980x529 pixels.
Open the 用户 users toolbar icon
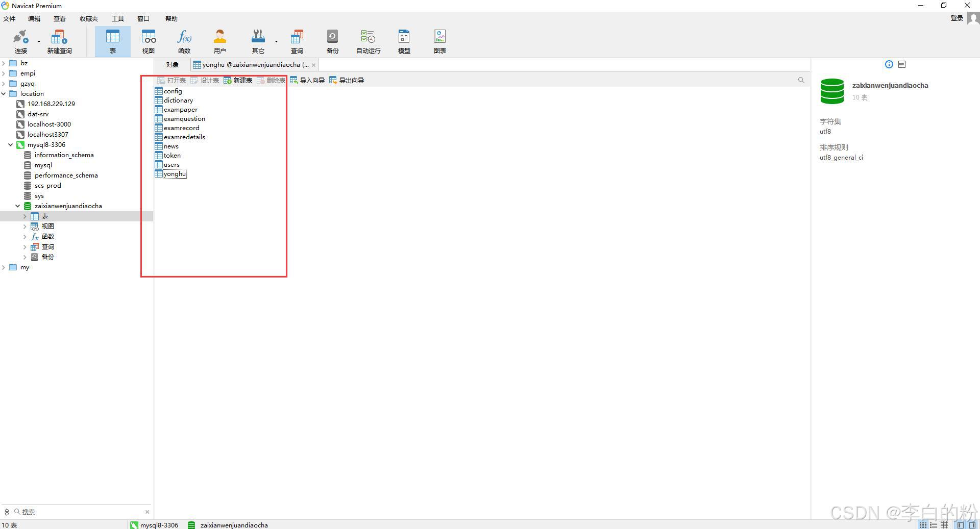coord(220,41)
